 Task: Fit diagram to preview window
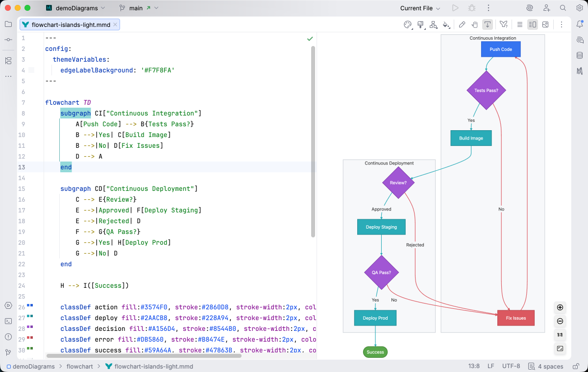560,349
